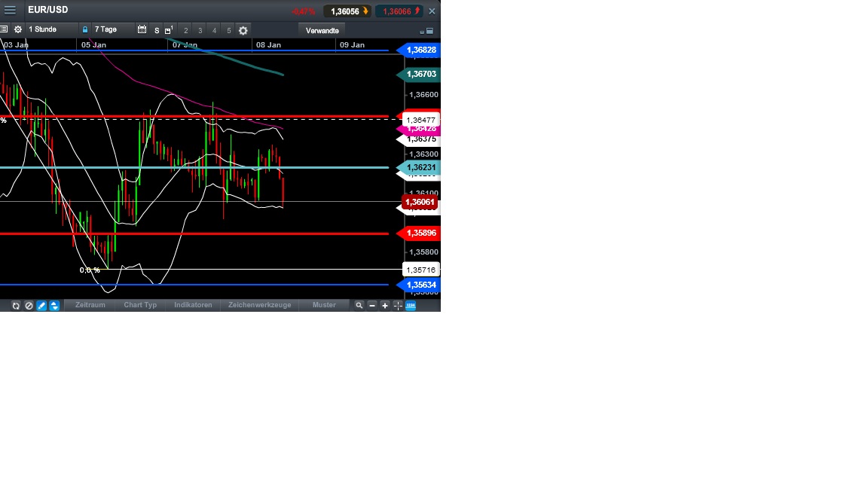Screen dimensions: 868x488
Task: Toggle the prohibited-sign drawing filter
Action: coord(29,305)
